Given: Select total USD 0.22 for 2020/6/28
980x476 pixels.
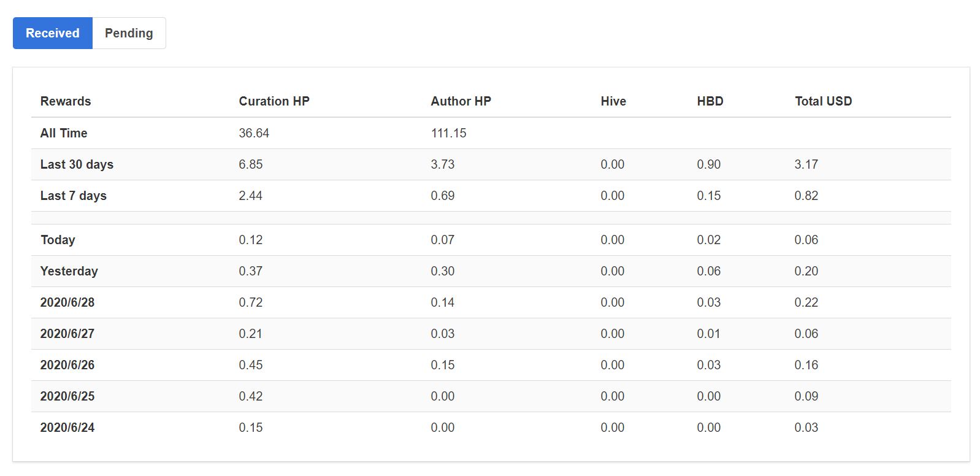Looking at the screenshot, I should click(806, 302).
